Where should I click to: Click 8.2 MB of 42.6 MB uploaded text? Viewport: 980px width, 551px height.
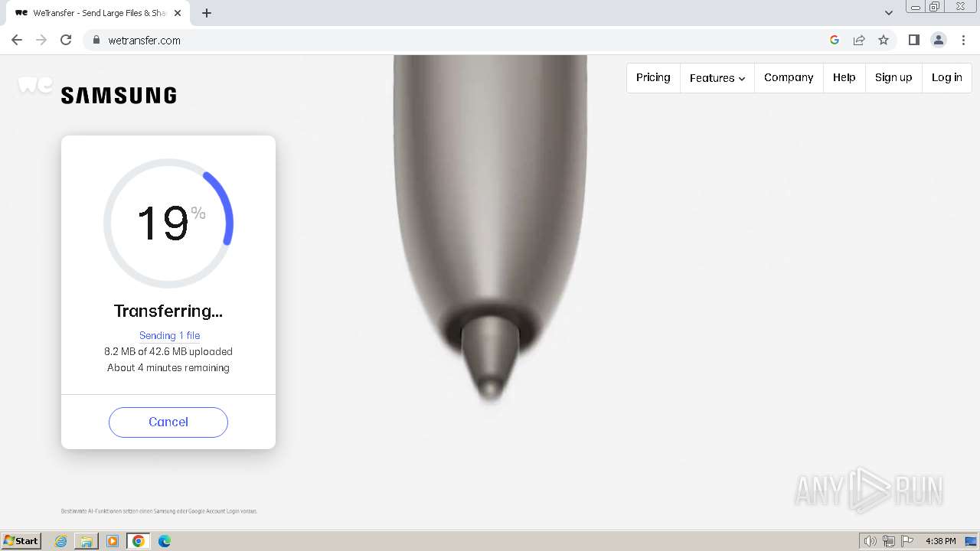point(168,351)
